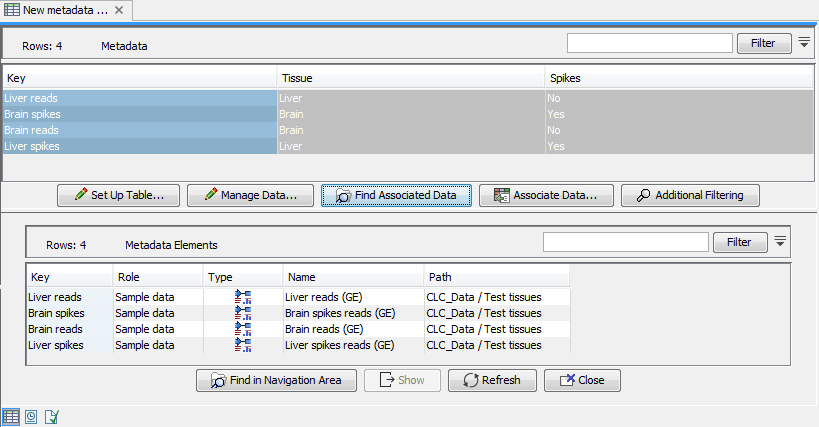This screenshot has width=819, height=427.
Task: Click the Metadata filter text field
Action: point(649,43)
